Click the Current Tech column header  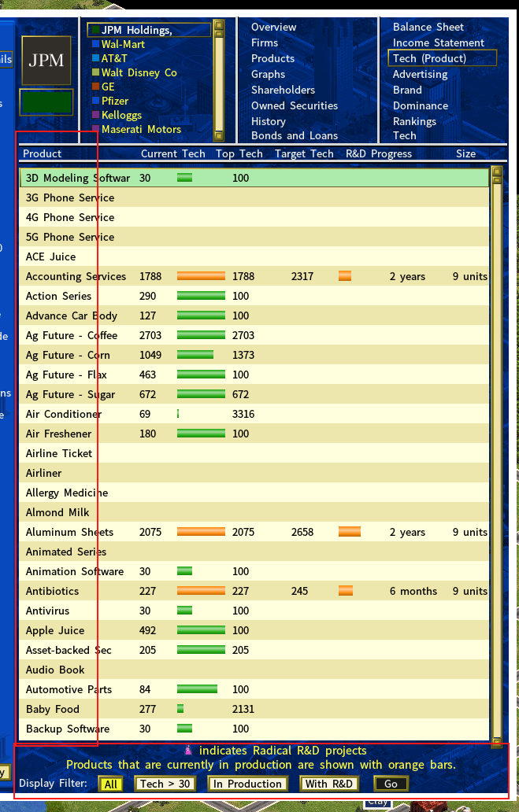click(172, 153)
